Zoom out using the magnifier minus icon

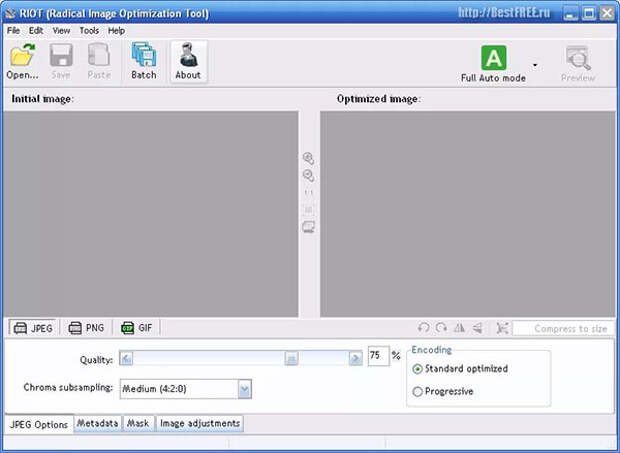(x=308, y=176)
